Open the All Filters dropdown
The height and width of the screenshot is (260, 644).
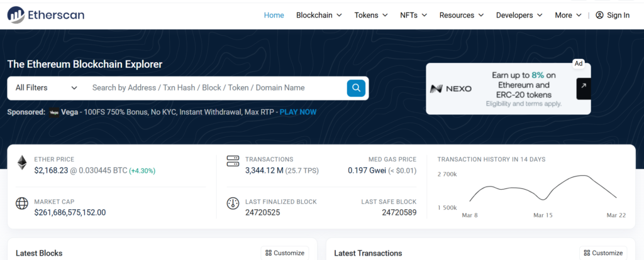point(47,88)
